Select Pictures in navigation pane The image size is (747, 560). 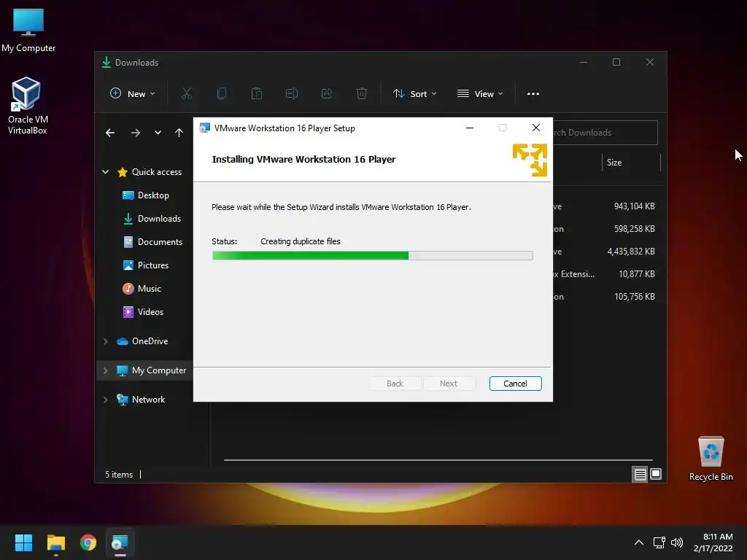coord(146,265)
